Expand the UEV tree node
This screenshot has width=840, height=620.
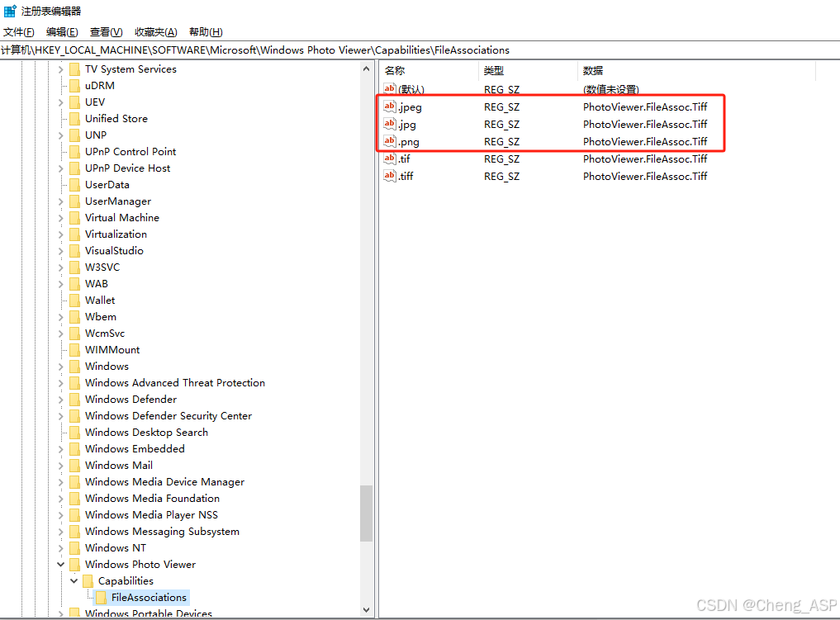60,102
